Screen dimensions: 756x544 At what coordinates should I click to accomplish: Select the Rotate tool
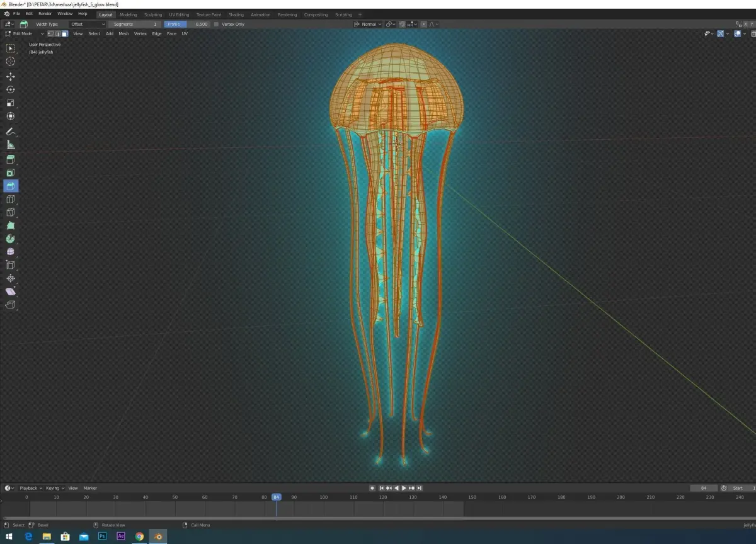point(11,89)
